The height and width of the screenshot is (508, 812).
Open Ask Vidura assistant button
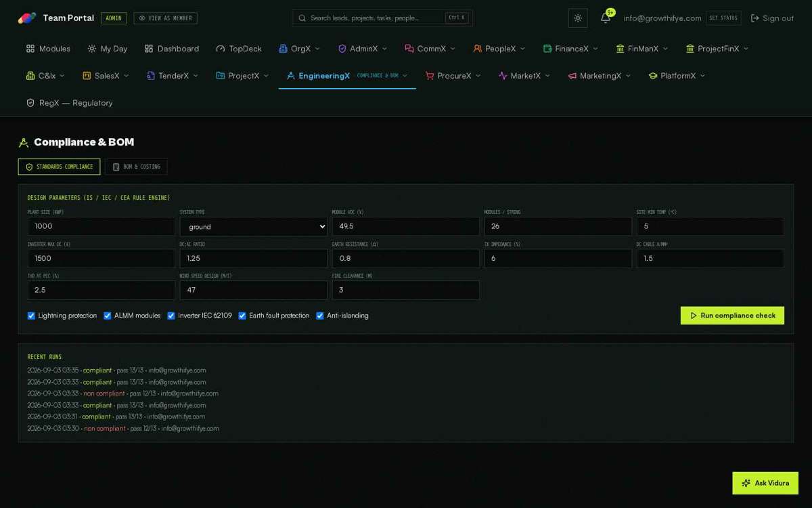click(765, 483)
